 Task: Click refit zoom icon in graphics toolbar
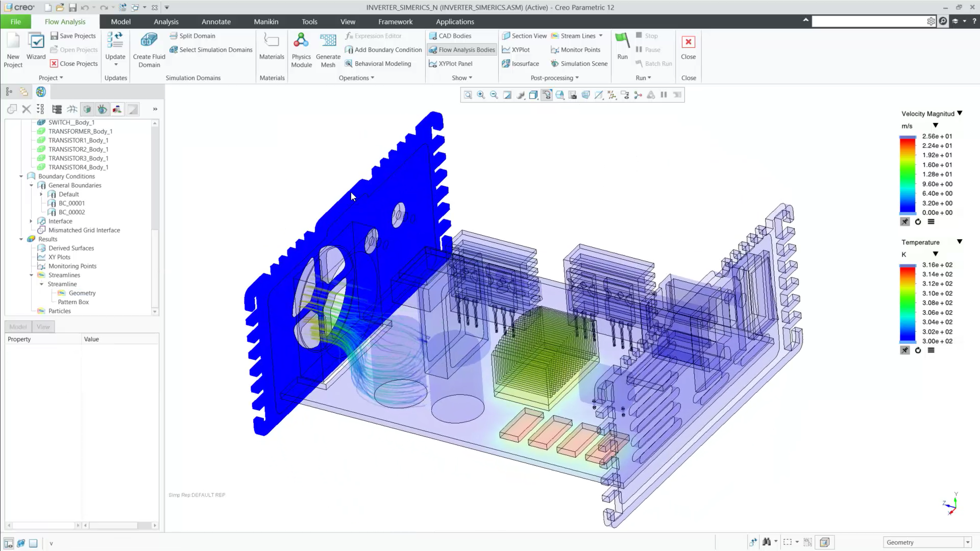click(468, 95)
